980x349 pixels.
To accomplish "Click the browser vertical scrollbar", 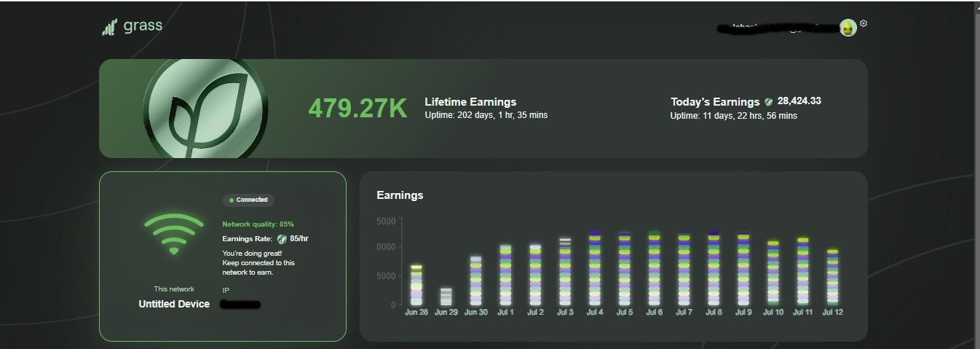I will click(975, 175).
